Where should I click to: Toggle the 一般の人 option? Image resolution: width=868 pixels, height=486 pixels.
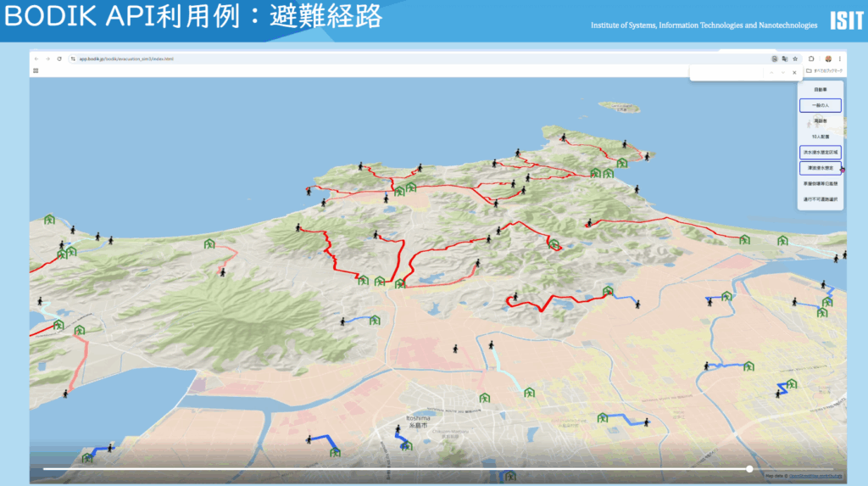(x=821, y=105)
